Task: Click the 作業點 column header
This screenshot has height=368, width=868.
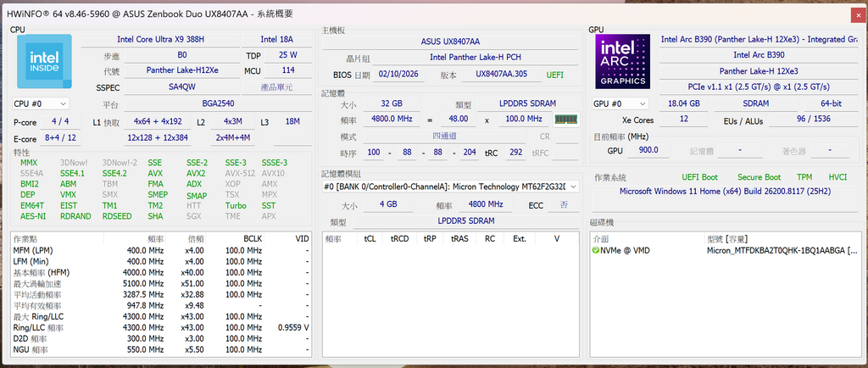Action: [x=58, y=239]
